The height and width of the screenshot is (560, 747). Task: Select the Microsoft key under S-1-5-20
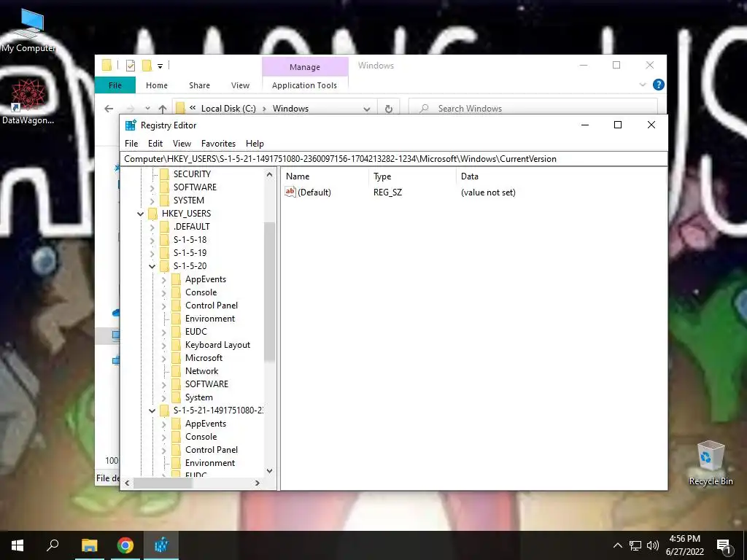(204, 358)
